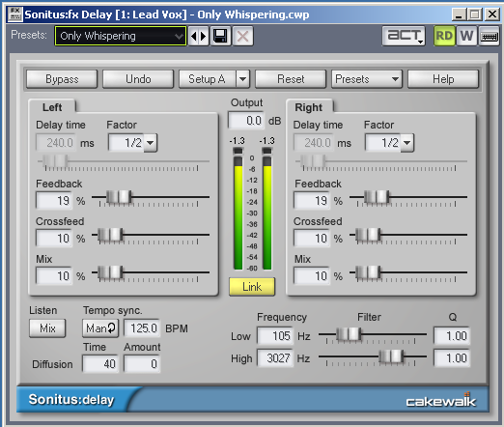Viewport: 504px width, 427px height.
Task: Click the Undo button
Action: pos(138,79)
